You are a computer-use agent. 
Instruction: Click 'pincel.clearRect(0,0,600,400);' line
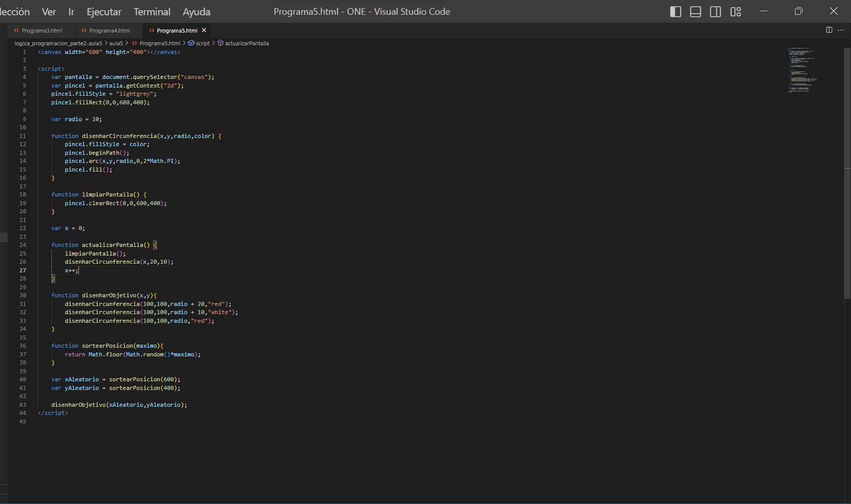(x=116, y=203)
